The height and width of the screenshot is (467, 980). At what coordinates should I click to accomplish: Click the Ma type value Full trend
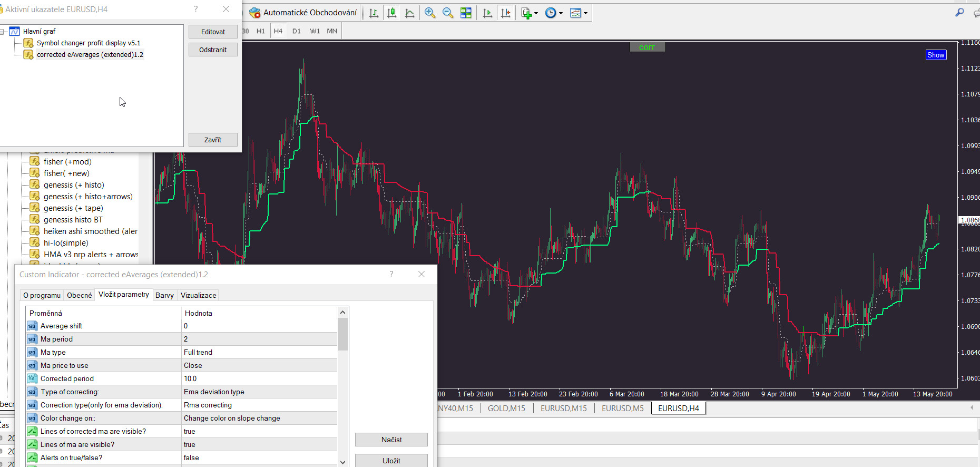(x=259, y=352)
